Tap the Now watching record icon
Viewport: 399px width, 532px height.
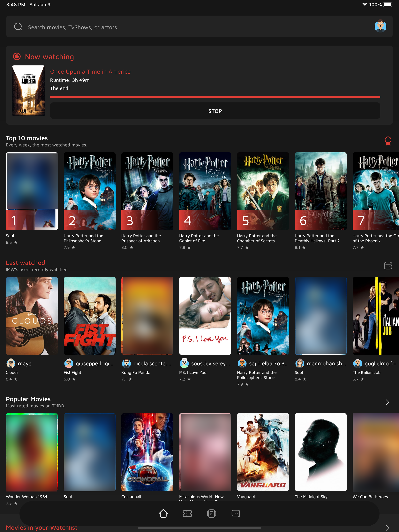pos(17,57)
